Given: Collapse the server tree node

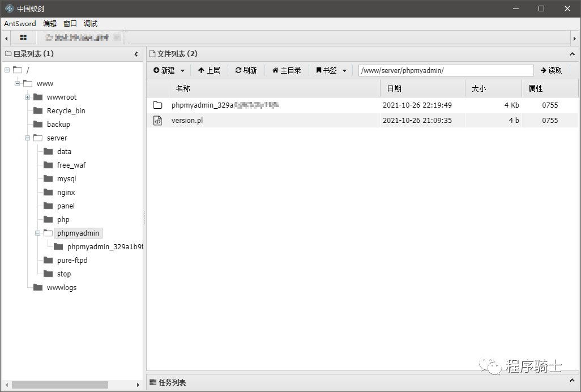Looking at the screenshot, I should (x=27, y=138).
